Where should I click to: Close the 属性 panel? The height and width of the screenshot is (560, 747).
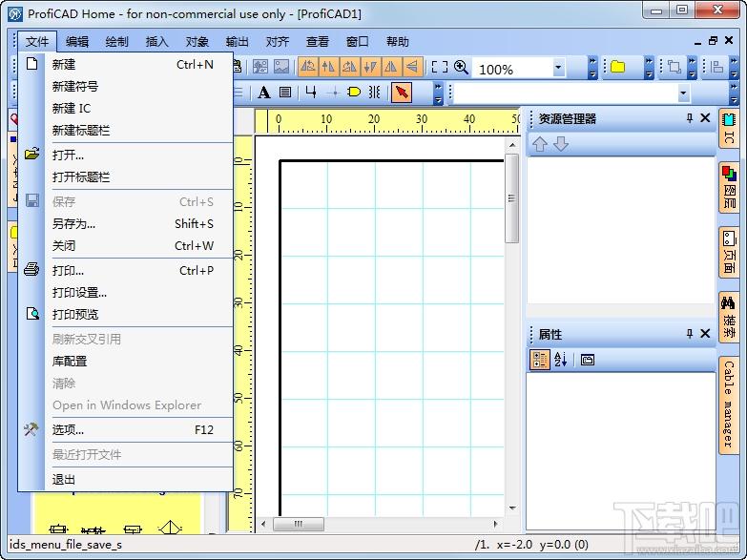(706, 334)
